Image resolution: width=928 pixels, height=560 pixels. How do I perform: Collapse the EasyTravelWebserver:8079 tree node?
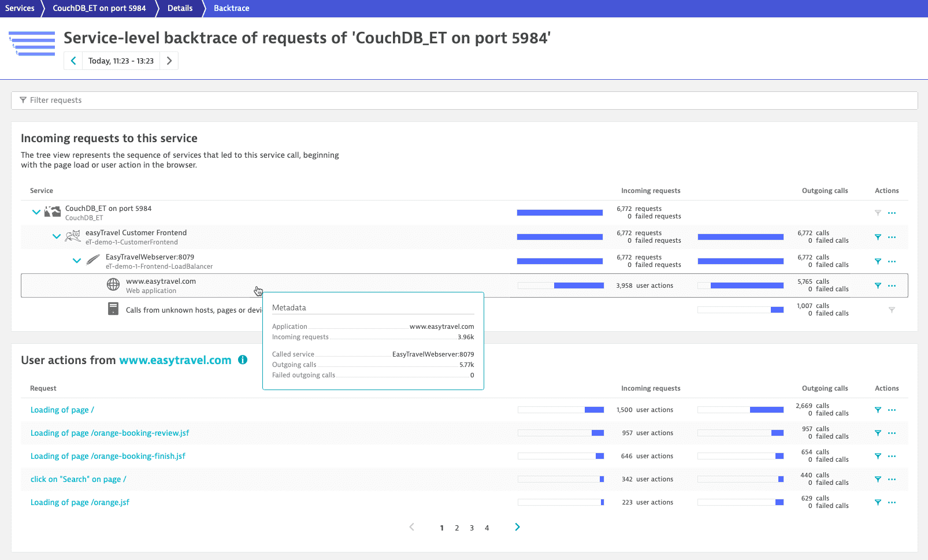(77, 261)
